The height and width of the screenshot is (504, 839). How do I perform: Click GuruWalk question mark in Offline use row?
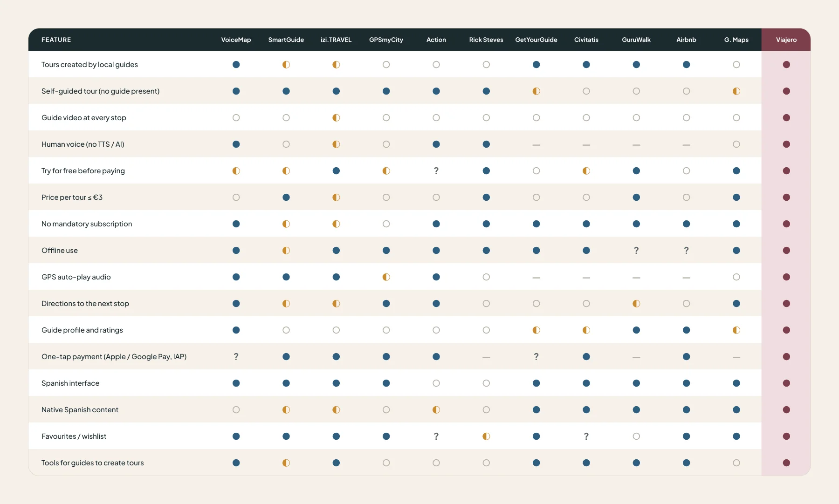pos(636,251)
